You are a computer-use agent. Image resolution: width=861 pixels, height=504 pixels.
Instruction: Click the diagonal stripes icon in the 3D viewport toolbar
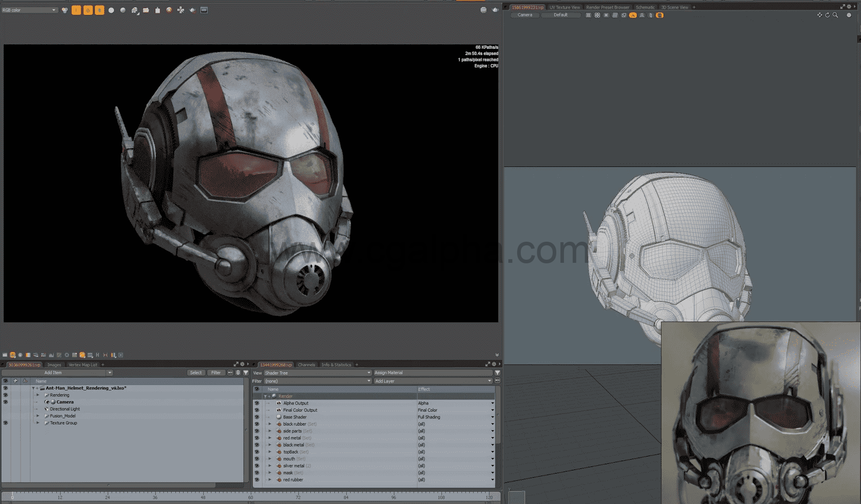[x=615, y=15]
